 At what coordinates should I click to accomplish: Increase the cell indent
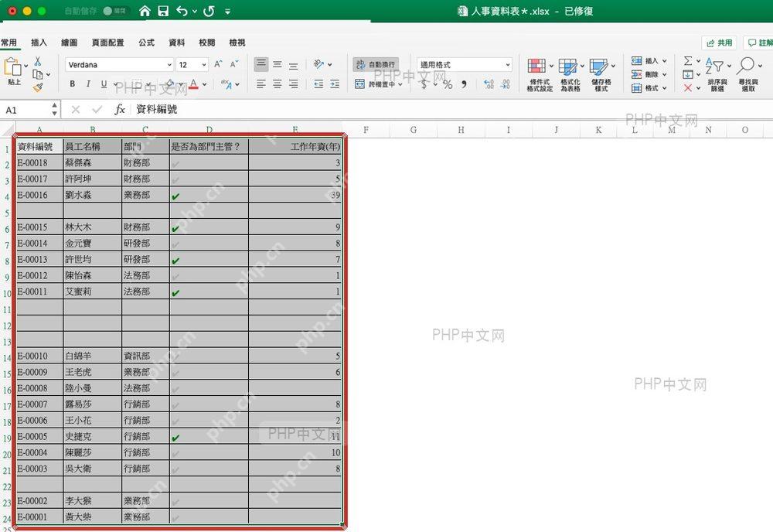coord(335,84)
